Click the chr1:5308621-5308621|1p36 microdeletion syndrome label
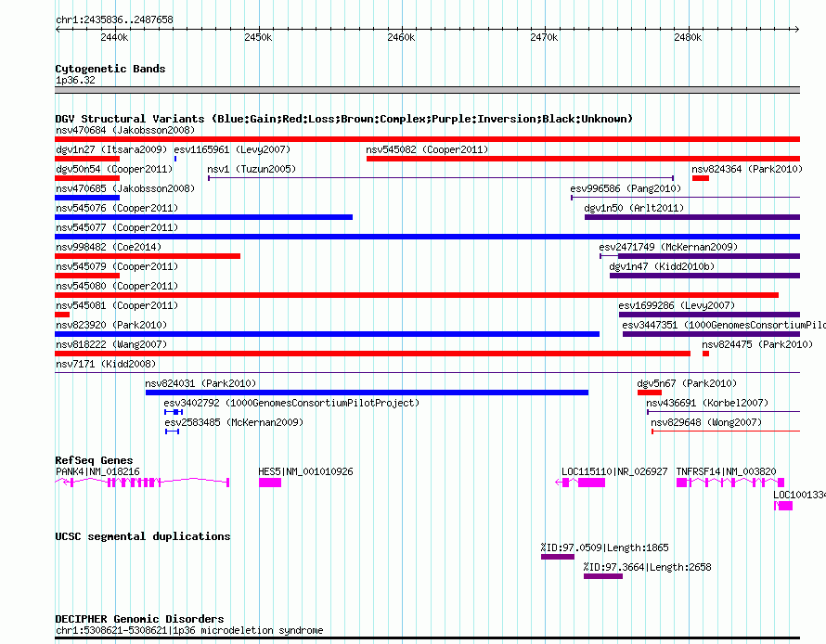Image resolution: width=826 pixels, height=644 pixels. tap(189, 630)
